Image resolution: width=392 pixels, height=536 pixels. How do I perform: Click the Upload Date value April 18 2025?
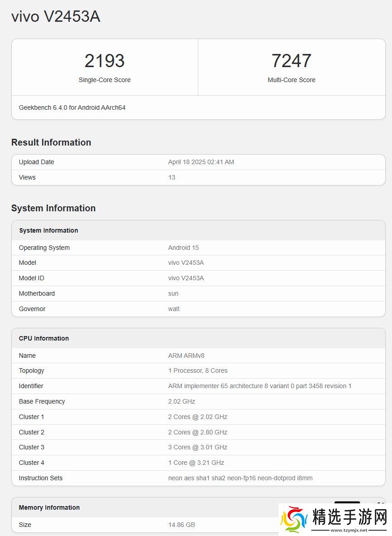coord(201,162)
